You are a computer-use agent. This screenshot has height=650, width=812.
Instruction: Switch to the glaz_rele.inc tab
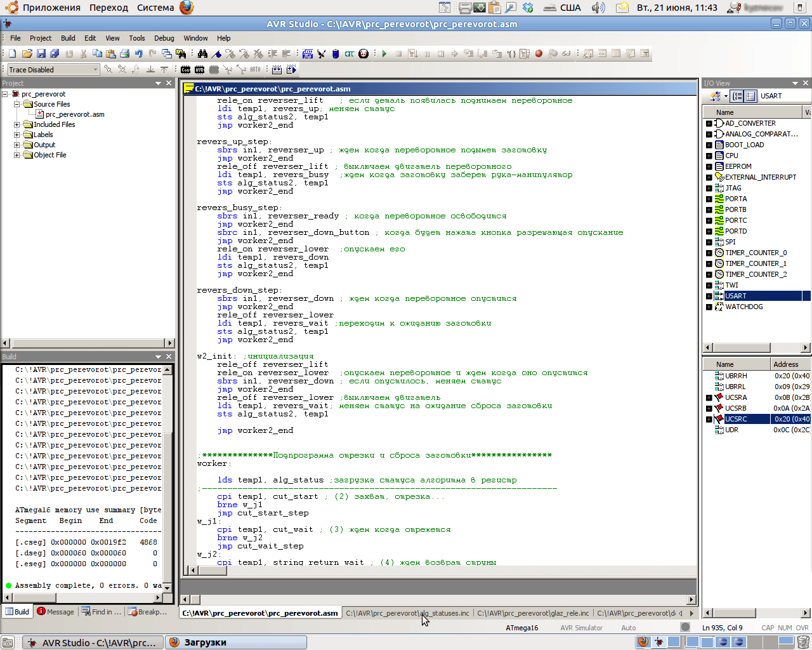(533, 613)
